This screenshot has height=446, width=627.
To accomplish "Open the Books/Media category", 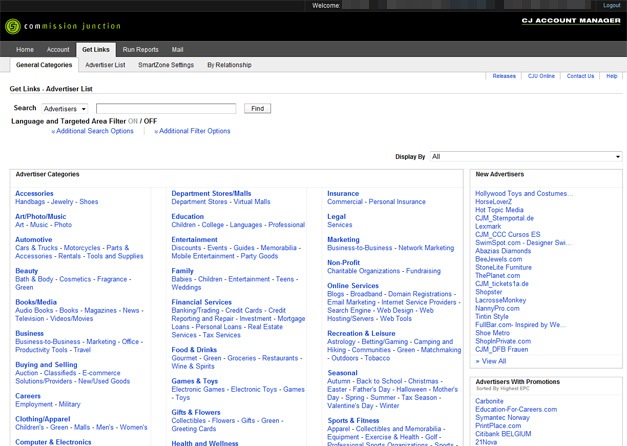I will [36, 302].
